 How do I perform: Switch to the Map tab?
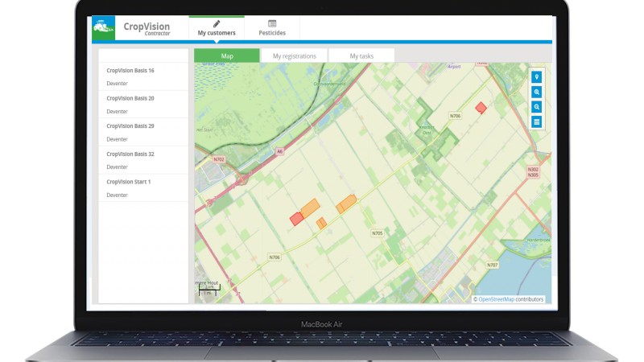[227, 56]
